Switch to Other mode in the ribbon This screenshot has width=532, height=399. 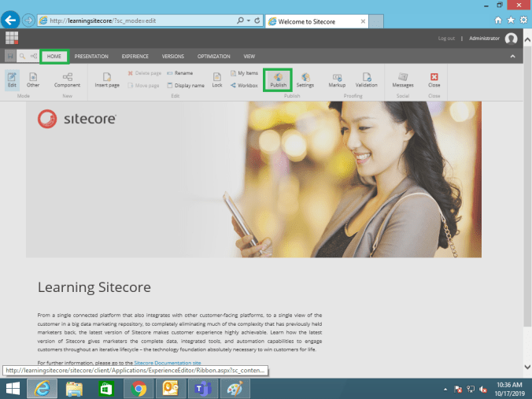pyautogui.click(x=33, y=79)
